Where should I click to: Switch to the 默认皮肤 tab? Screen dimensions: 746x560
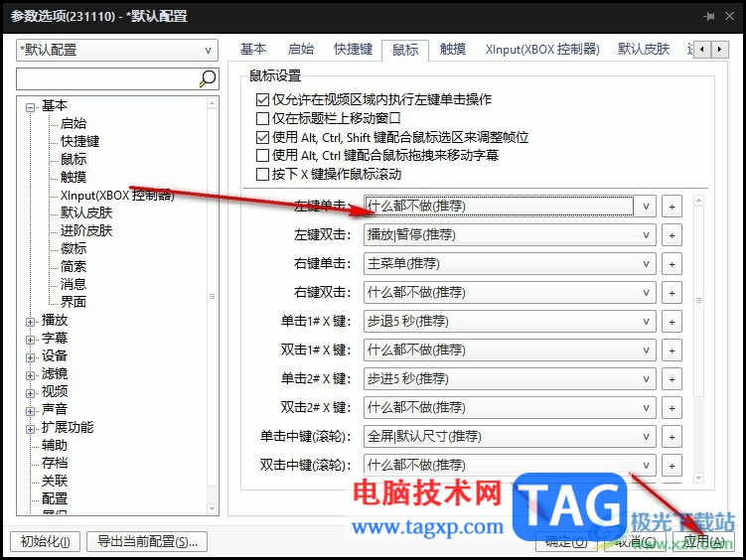coord(644,49)
